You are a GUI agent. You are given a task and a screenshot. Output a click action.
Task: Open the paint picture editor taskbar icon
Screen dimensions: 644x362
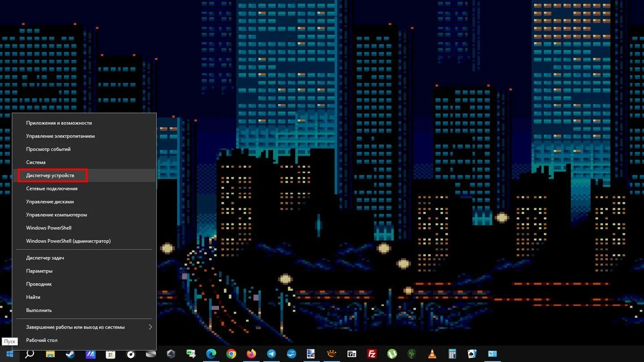pos(311,354)
